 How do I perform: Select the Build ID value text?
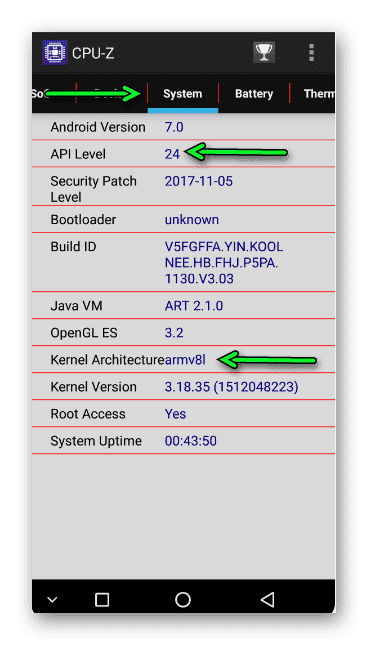(x=224, y=262)
